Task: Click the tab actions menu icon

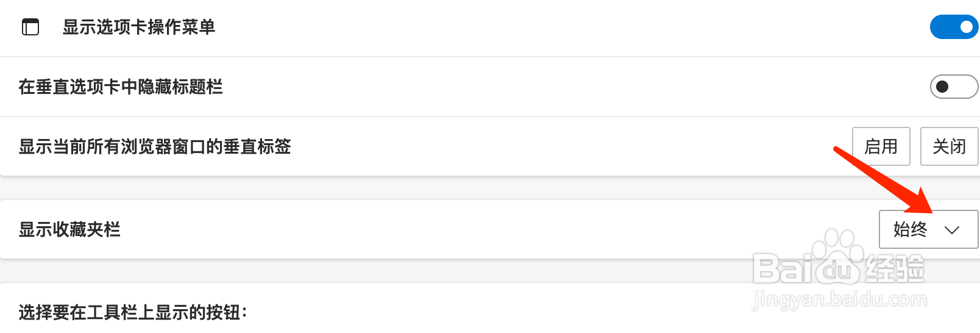Action: pos(30,27)
